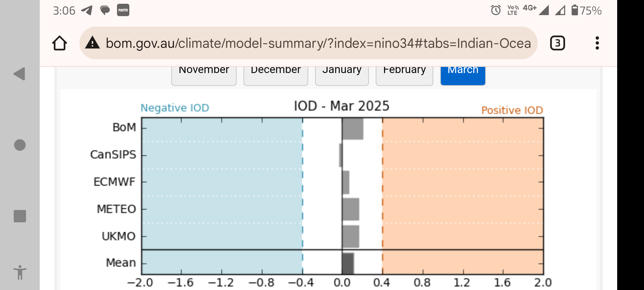Tap the alarm clock status icon

point(496,10)
